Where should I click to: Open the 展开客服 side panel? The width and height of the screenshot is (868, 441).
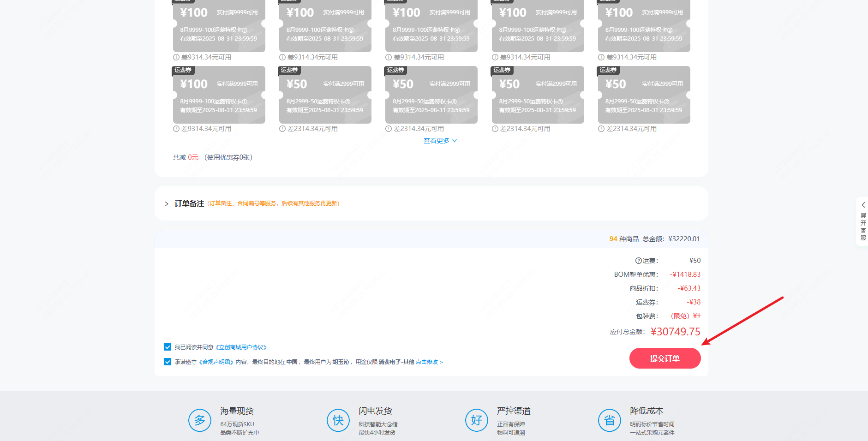pos(863,222)
